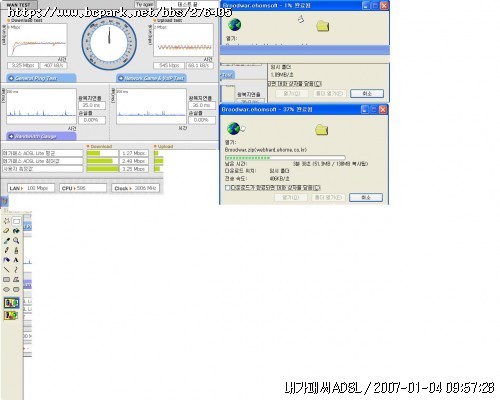This screenshot has width=500, height=400.
Task: Click the Upload test graph
Action: coord(183,40)
